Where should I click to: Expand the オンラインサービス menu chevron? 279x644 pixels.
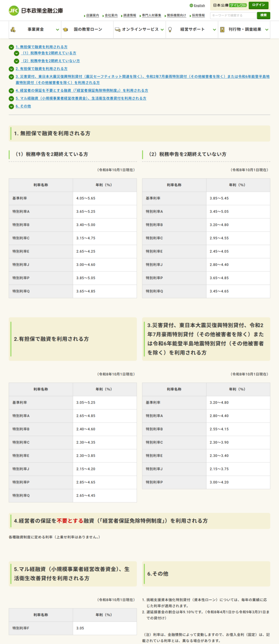pos(162,29)
